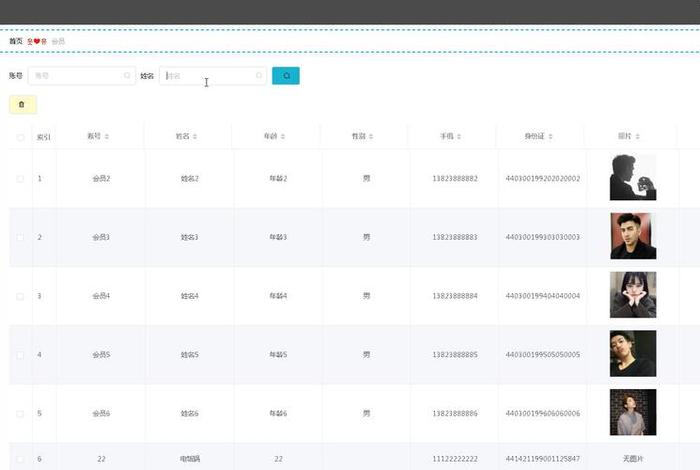The width and height of the screenshot is (700, 470).
Task: Click the gray 会员 breadcrumb item
Action: 58,42
